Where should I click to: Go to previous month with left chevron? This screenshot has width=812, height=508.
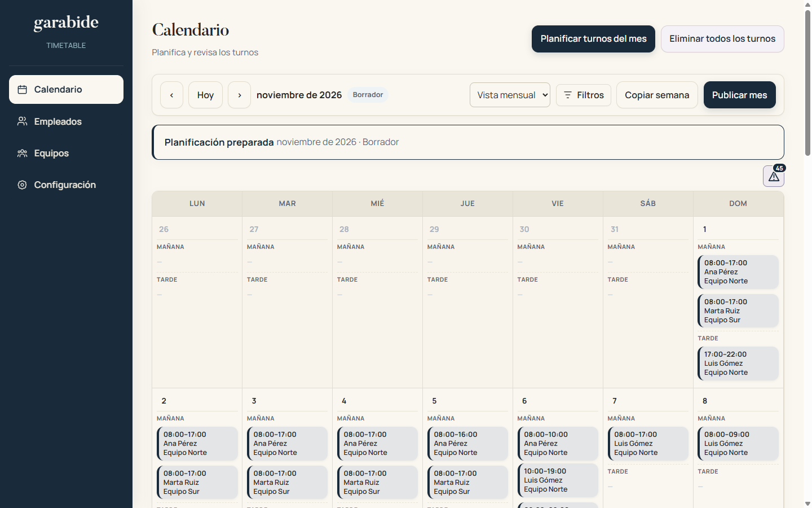coord(171,95)
